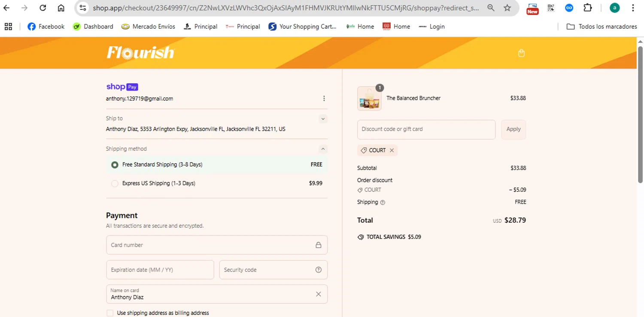Select Free Standard Shipping (3-8 Days)
Viewport: 644px width, 317px height.
pos(217,165)
